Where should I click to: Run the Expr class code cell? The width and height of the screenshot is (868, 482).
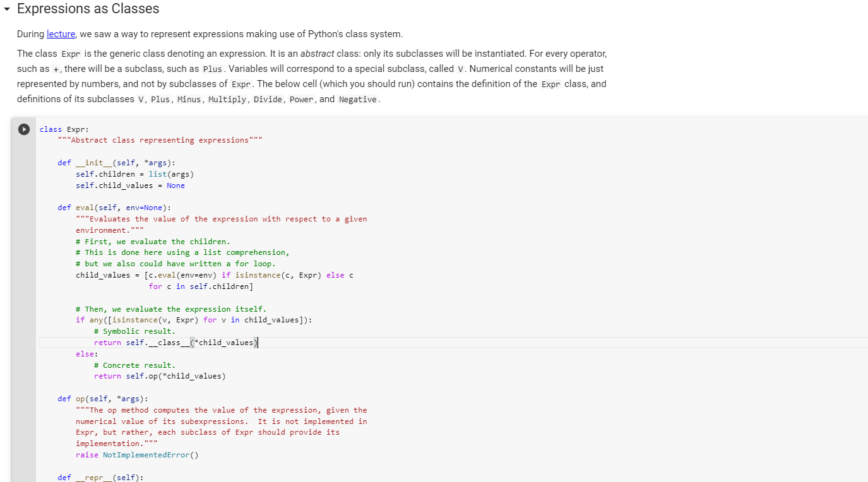point(23,129)
